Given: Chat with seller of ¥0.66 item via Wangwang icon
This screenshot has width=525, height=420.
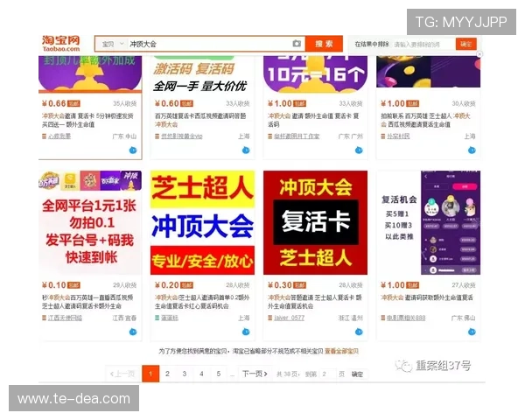Looking at the screenshot, I should [133, 150].
